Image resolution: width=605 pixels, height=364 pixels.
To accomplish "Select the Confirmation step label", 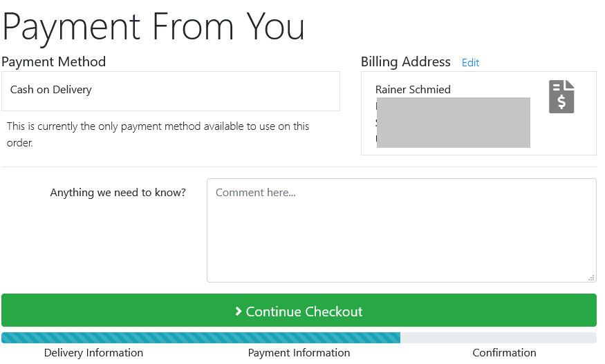I will pyautogui.click(x=504, y=353).
